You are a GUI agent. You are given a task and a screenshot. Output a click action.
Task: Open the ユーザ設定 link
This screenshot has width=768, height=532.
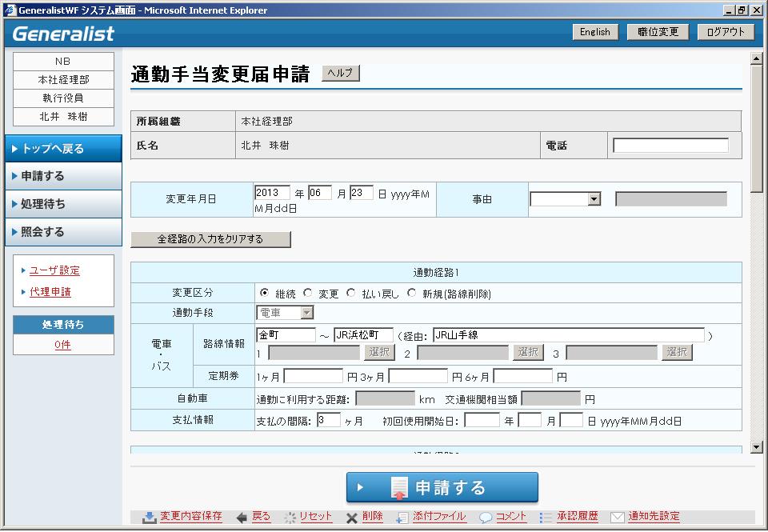click(54, 270)
